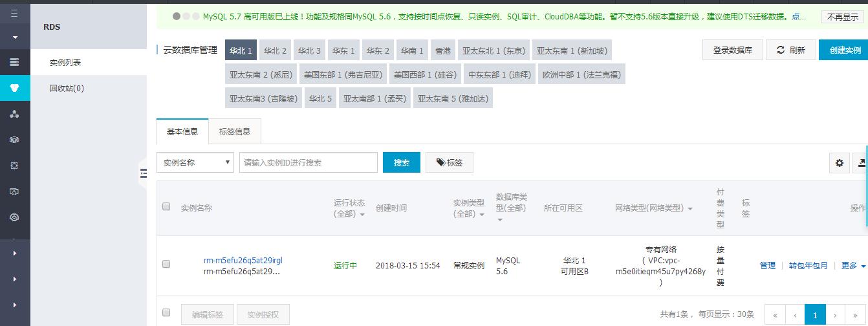Click the blue 搜索 button
This screenshot has width=868, height=326.
402,162
